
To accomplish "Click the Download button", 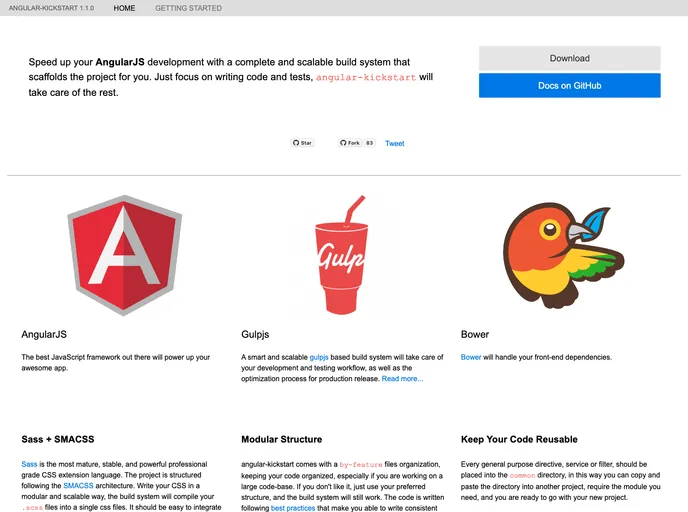I will pos(570,58).
